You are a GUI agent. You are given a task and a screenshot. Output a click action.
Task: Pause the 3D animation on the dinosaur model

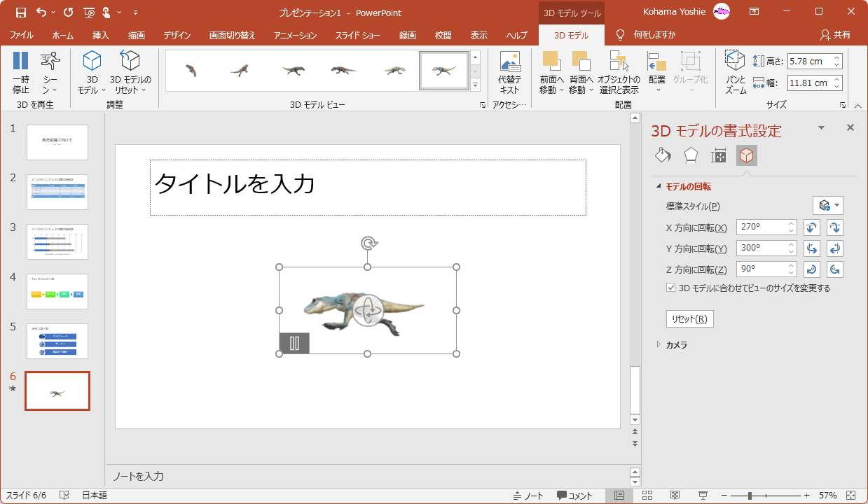click(294, 343)
